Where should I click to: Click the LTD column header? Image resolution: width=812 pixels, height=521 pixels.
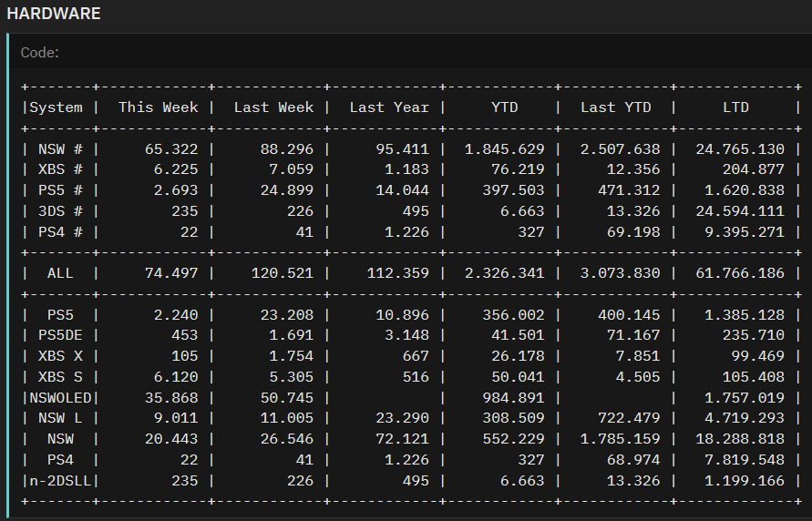tap(735, 107)
